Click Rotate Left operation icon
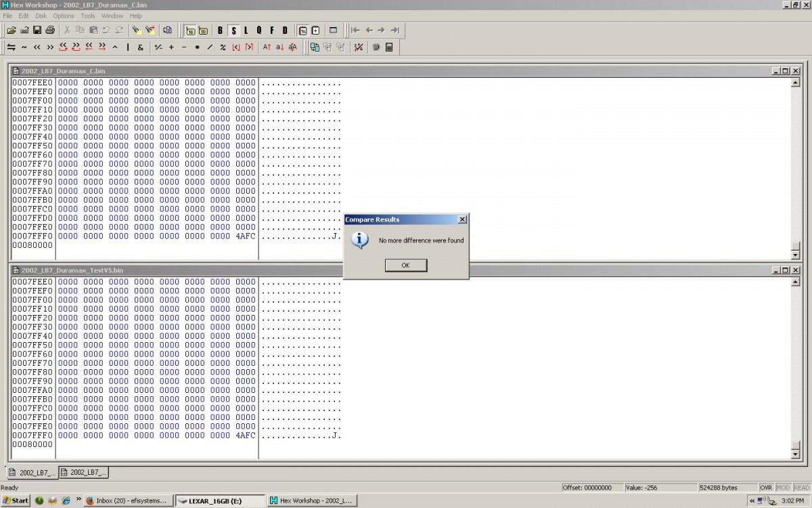The image size is (812, 508). pos(62,47)
